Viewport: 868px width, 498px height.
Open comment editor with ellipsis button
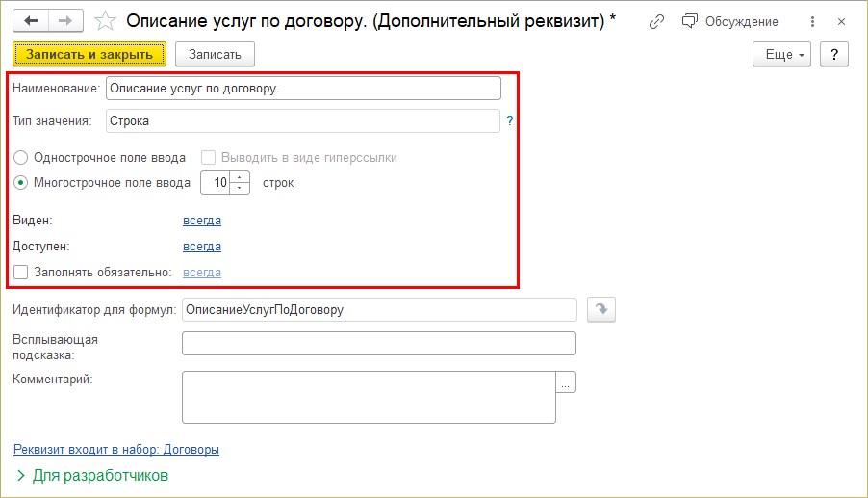click(566, 382)
